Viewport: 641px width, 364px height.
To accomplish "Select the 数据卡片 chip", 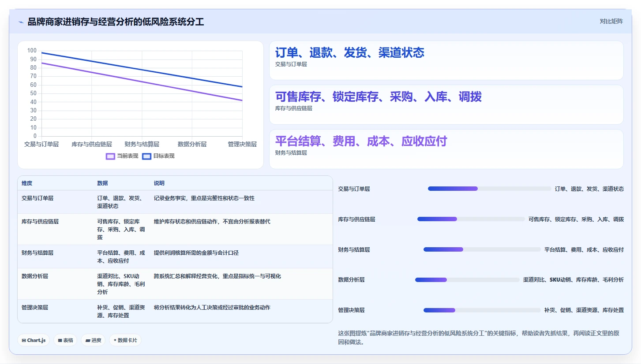I will [x=125, y=340].
